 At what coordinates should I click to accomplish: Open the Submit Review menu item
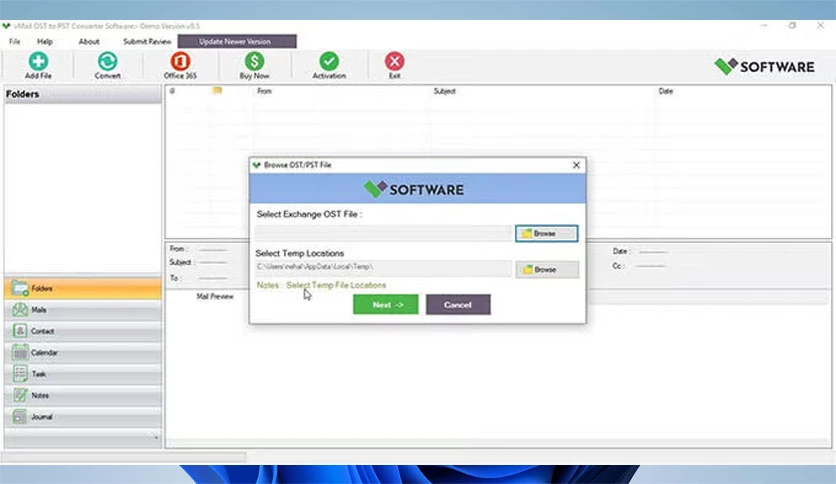pos(147,42)
